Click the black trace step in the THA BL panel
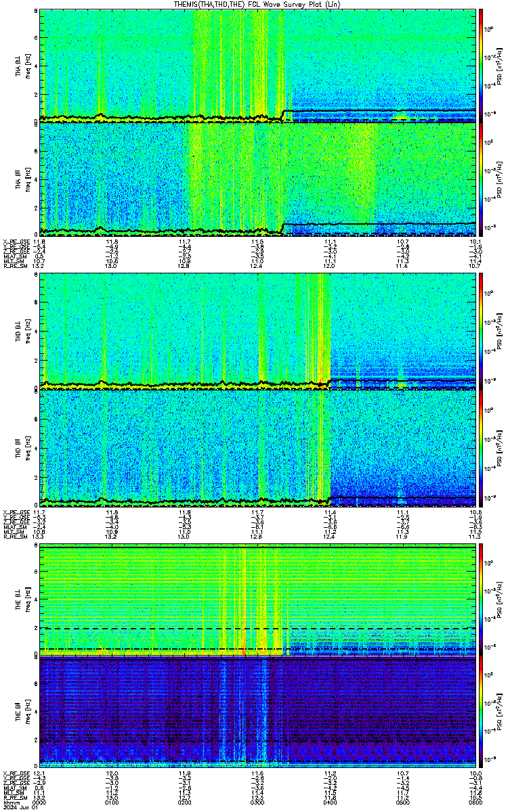 [283, 114]
